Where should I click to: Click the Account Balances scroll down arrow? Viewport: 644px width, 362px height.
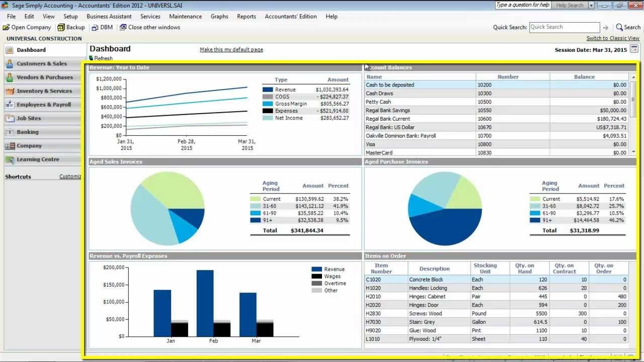633,152
